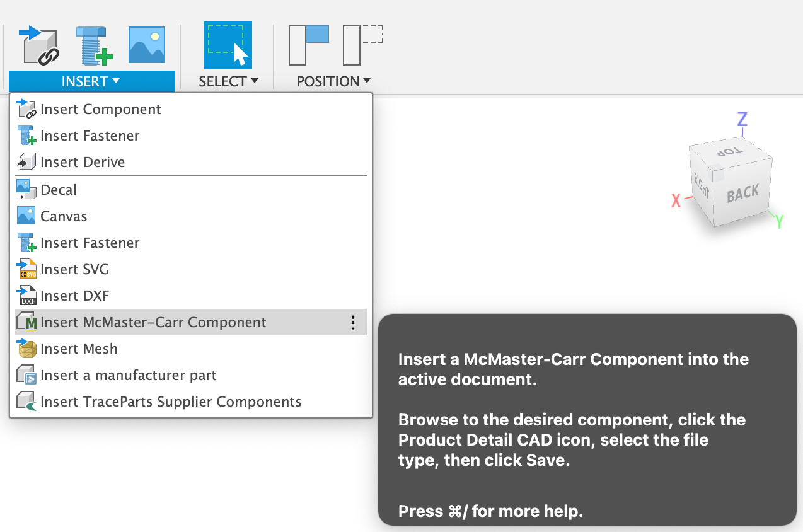
Task: Select Insert TraceParts Supplier Components
Action: point(170,402)
